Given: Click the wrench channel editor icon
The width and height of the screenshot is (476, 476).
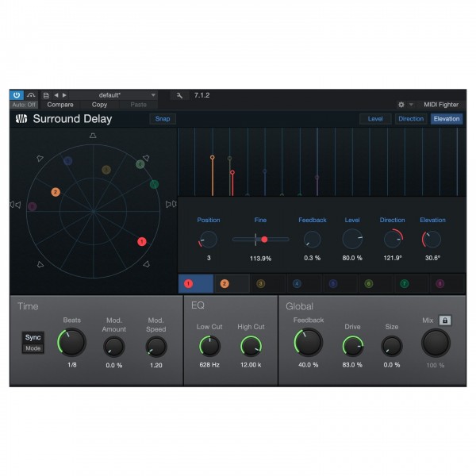Looking at the screenshot, I should point(179,95).
